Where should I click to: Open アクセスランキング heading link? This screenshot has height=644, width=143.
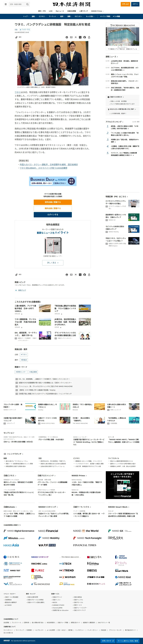click(x=114, y=122)
